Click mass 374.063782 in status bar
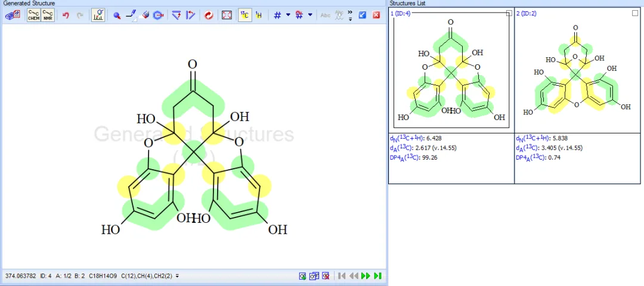The height and width of the screenshot is (286, 644). click(20, 276)
